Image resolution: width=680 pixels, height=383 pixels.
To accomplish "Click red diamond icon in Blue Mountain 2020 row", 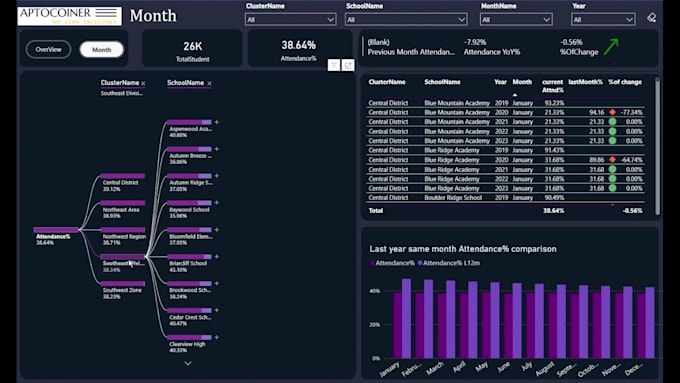I will (612, 112).
